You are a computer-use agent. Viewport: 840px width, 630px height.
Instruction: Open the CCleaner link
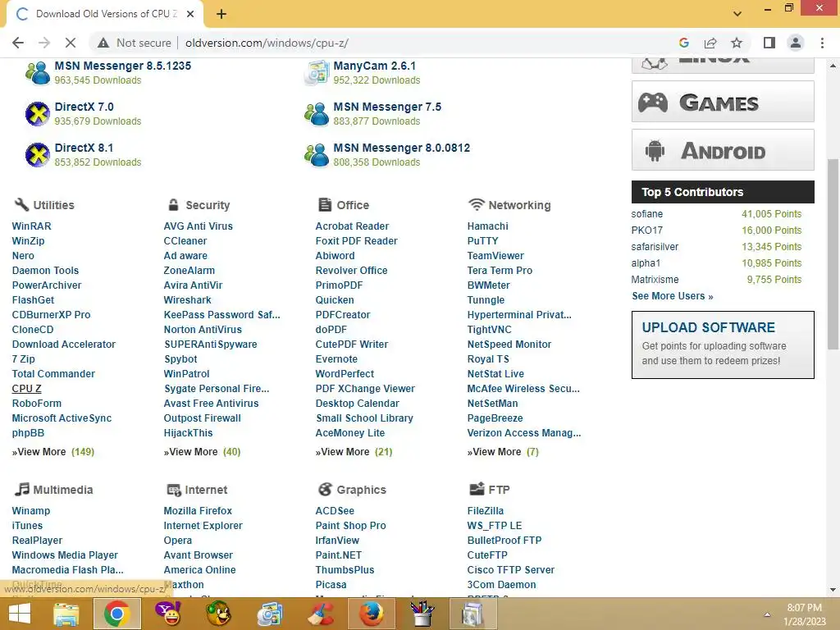pyautogui.click(x=185, y=241)
